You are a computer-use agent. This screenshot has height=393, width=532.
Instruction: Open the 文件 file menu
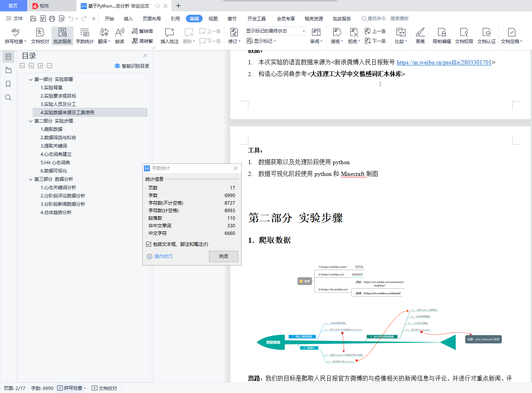14,19
